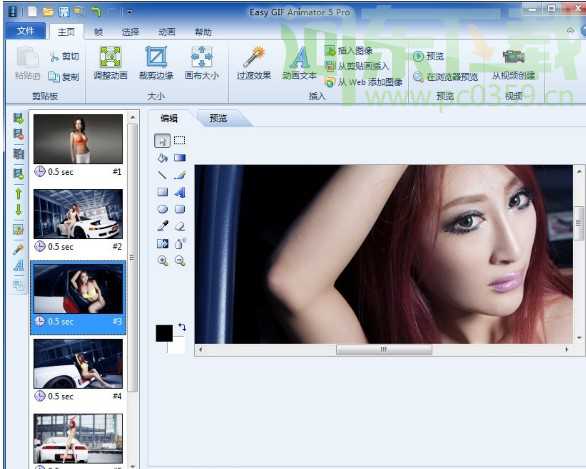The image size is (586, 469).
Task: Select the arrow pointer tool
Action: point(162,141)
